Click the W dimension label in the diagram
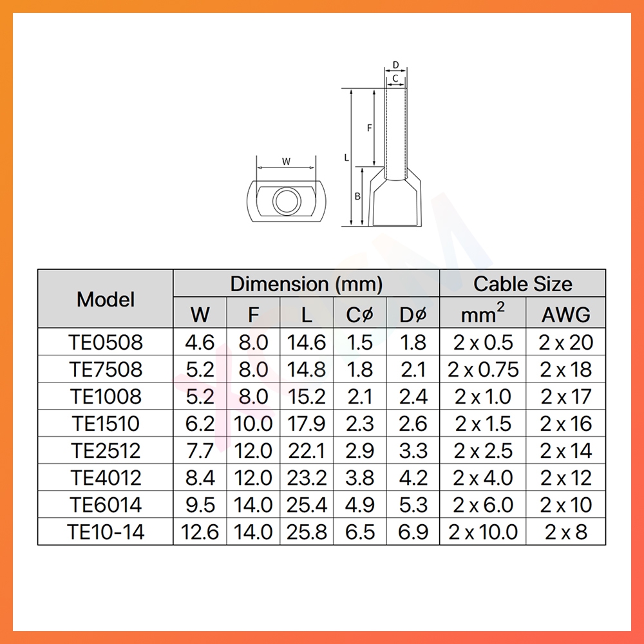The image size is (644, 644). pyautogui.click(x=287, y=160)
